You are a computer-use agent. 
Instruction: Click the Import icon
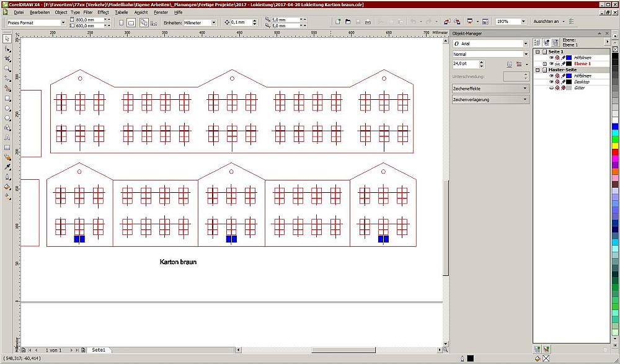[x=447, y=22]
